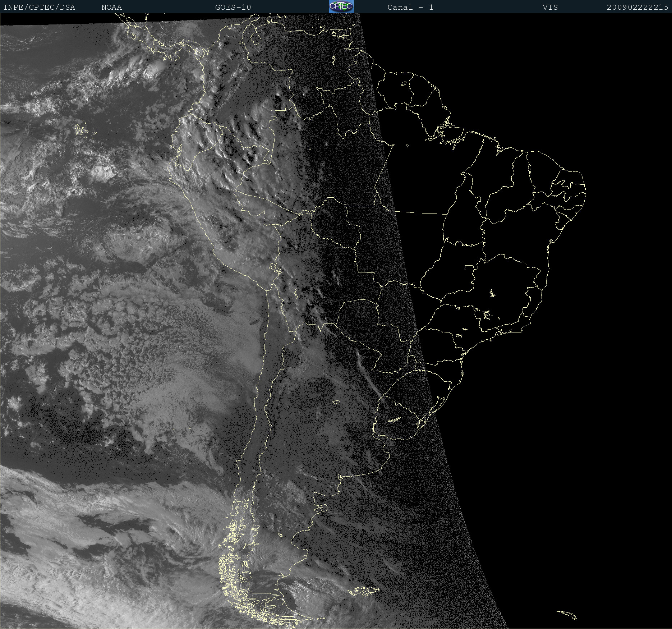672x629 pixels.
Task: Click the INPE/CPTEC/DSA header text
Action: coord(39,8)
